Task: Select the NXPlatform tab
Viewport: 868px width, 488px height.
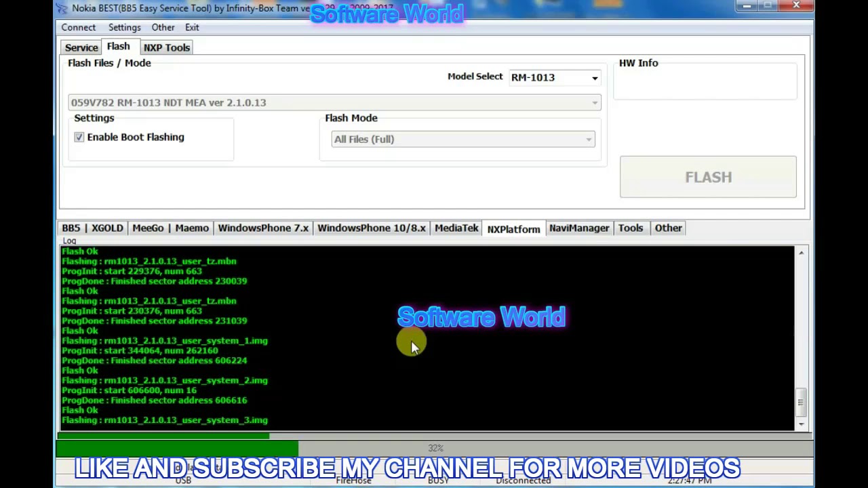Action: click(x=513, y=229)
